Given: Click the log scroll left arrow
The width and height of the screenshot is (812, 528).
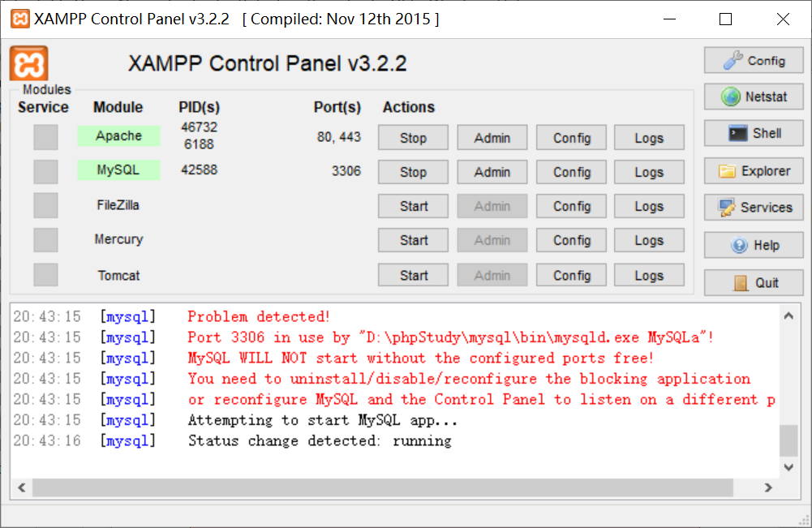Looking at the screenshot, I should (x=22, y=487).
